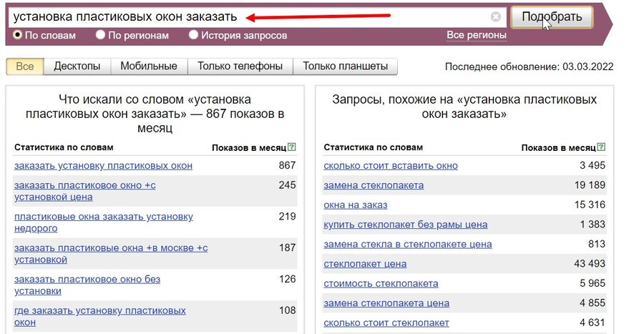644x334 pixels.
Task: Click the left Показов в месяц header text
Action: (x=249, y=148)
